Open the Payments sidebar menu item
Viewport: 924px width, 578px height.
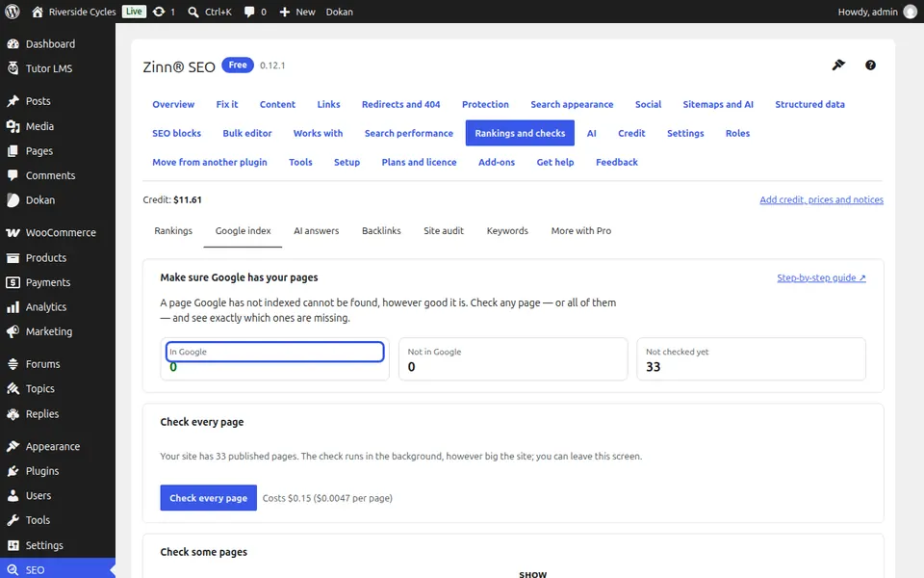(58, 282)
